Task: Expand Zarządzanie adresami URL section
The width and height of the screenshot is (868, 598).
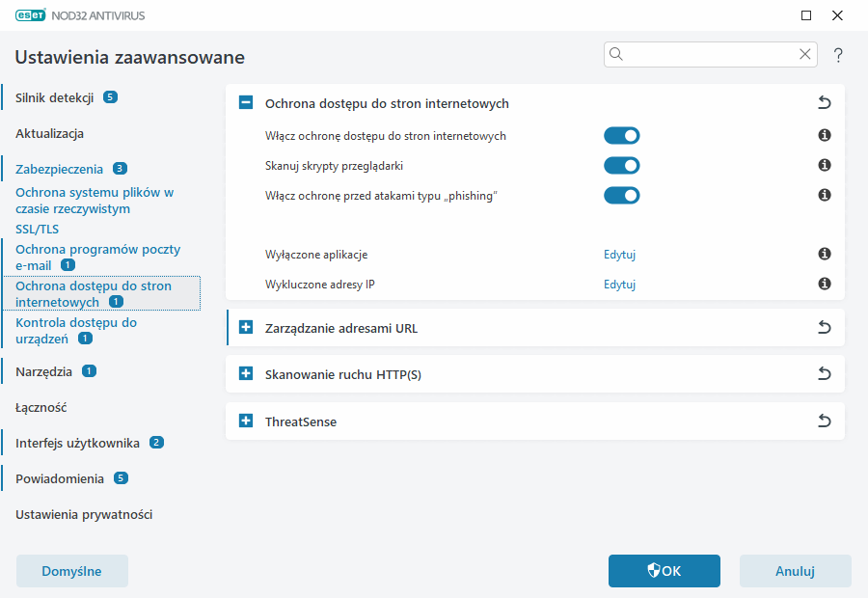Action: coord(246,328)
